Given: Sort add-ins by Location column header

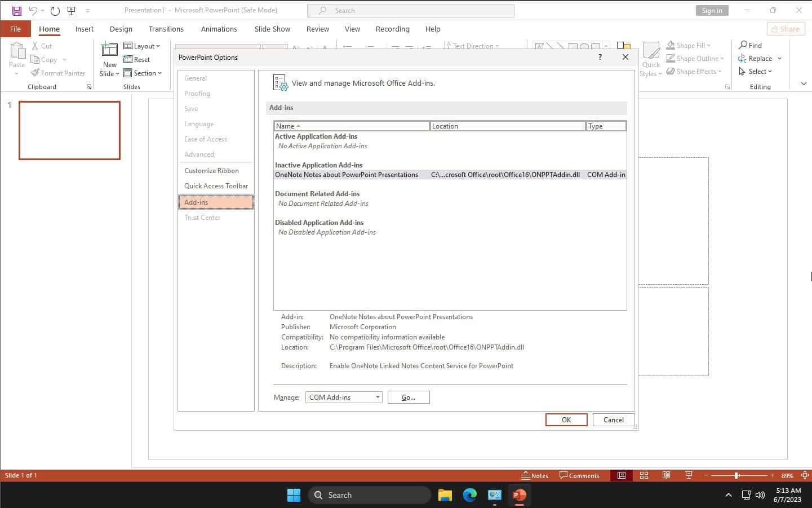Looking at the screenshot, I should tap(507, 126).
